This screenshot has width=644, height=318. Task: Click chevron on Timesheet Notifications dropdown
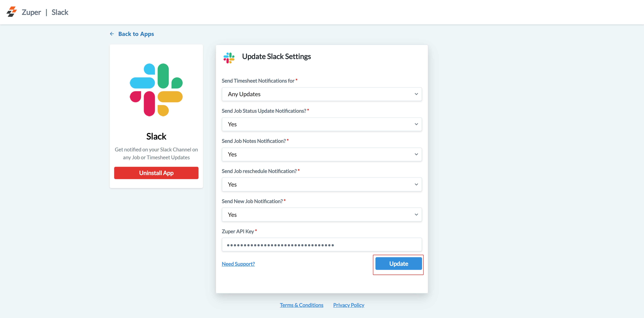(416, 94)
